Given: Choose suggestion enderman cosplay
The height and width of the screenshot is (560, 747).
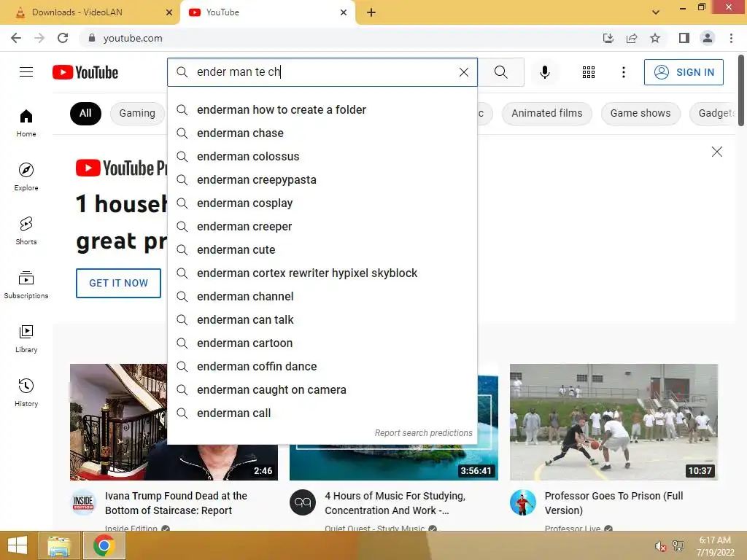Looking at the screenshot, I should click(322, 203).
